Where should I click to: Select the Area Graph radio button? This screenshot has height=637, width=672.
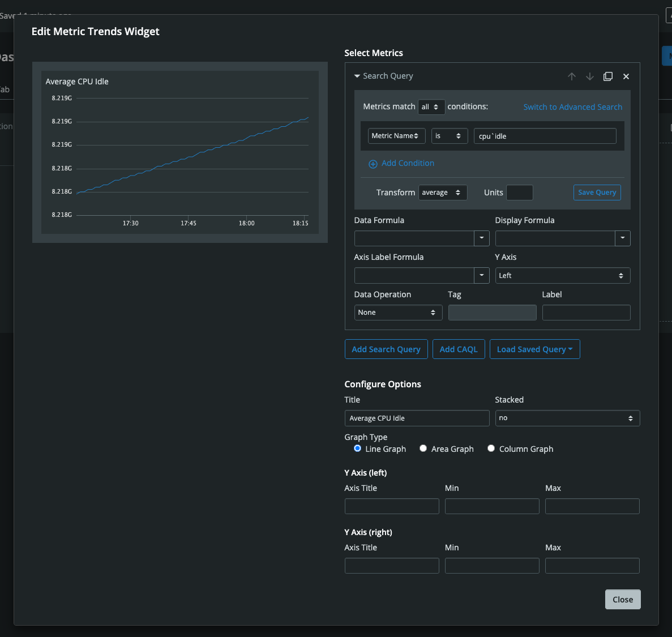pos(423,448)
